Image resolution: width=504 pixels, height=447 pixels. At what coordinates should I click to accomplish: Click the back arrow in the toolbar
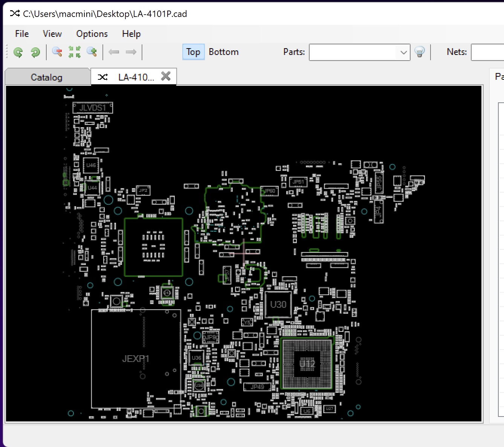click(114, 52)
